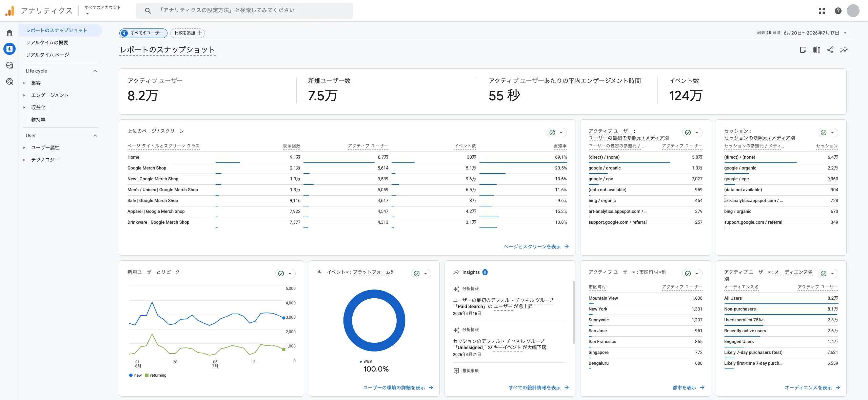Image resolution: width=868 pixels, height=400 pixels.
Task: Collapse the Life cycle section
Action: pos(95,71)
